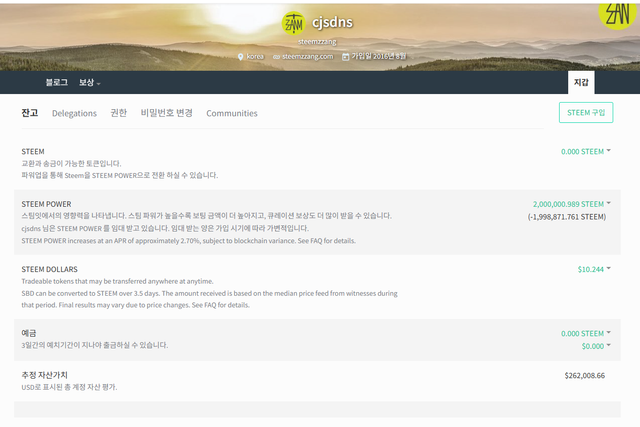Switch to the Communities tab
Viewport: 640px width, 427px height.
pos(232,113)
